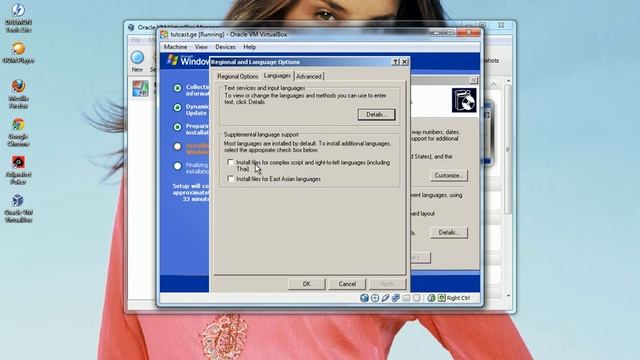Click the VirtualBox Manager title bar icon
Viewport: 640px width, 360px height.
click(131, 27)
